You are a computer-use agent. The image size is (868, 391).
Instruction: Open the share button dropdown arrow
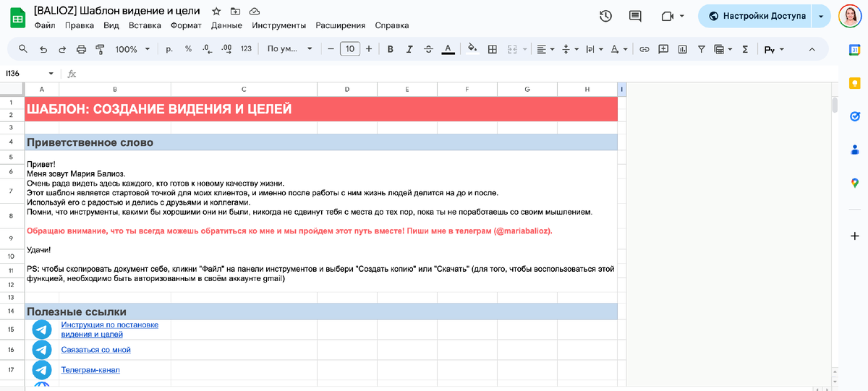pyautogui.click(x=821, y=16)
